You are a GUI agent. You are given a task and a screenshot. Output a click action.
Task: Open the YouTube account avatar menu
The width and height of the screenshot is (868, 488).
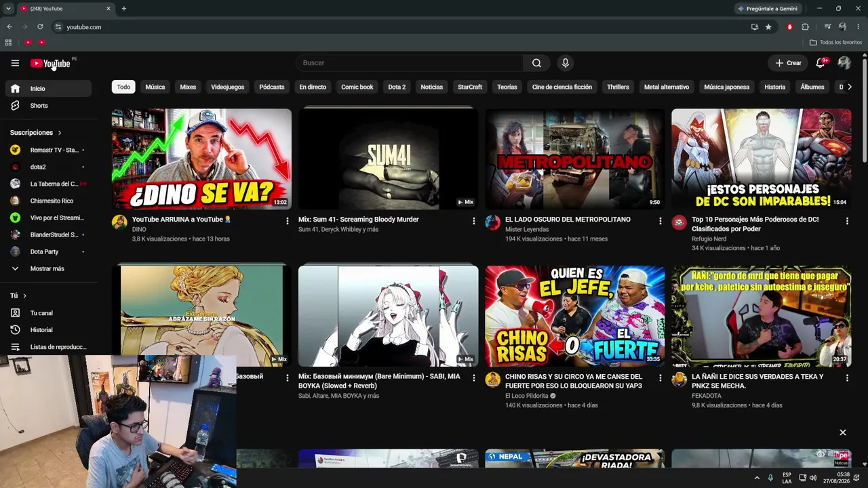point(844,63)
